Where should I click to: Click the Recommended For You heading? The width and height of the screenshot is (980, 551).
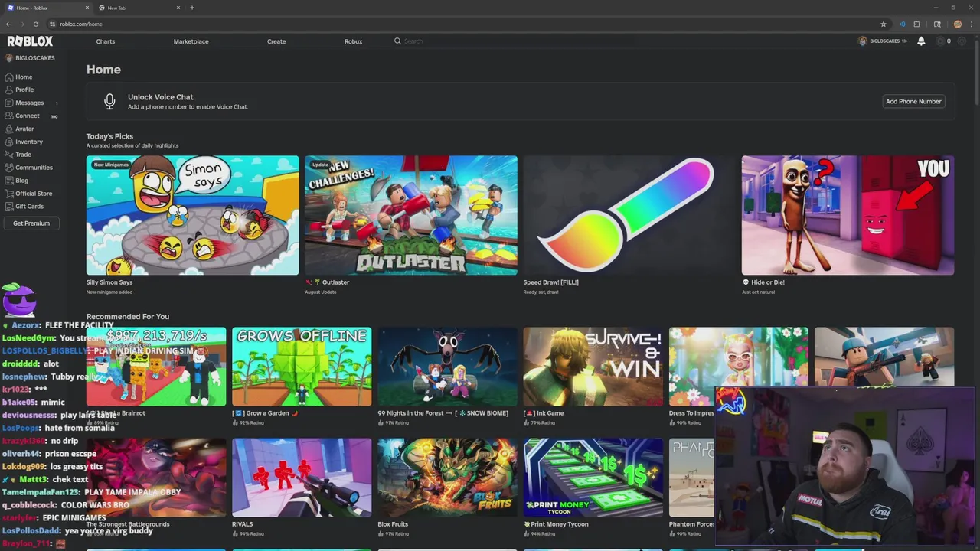coord(128,316)
